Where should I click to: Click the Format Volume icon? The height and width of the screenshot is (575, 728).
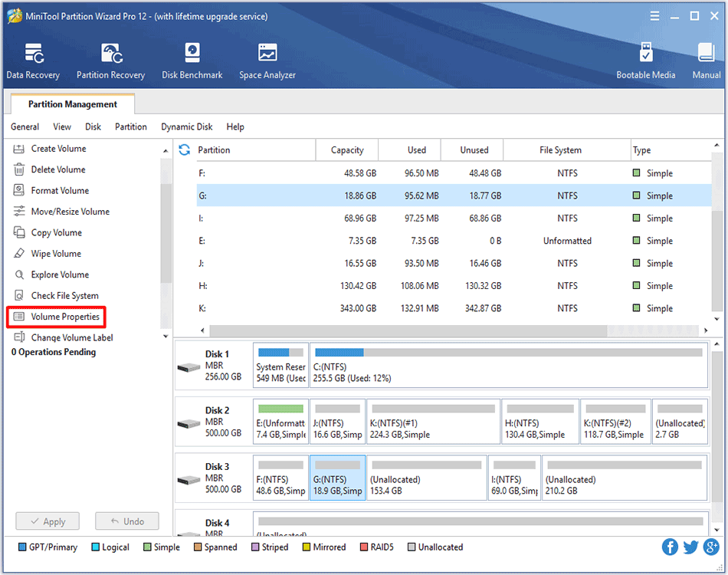pyautogui.click(x=19, y=190)
